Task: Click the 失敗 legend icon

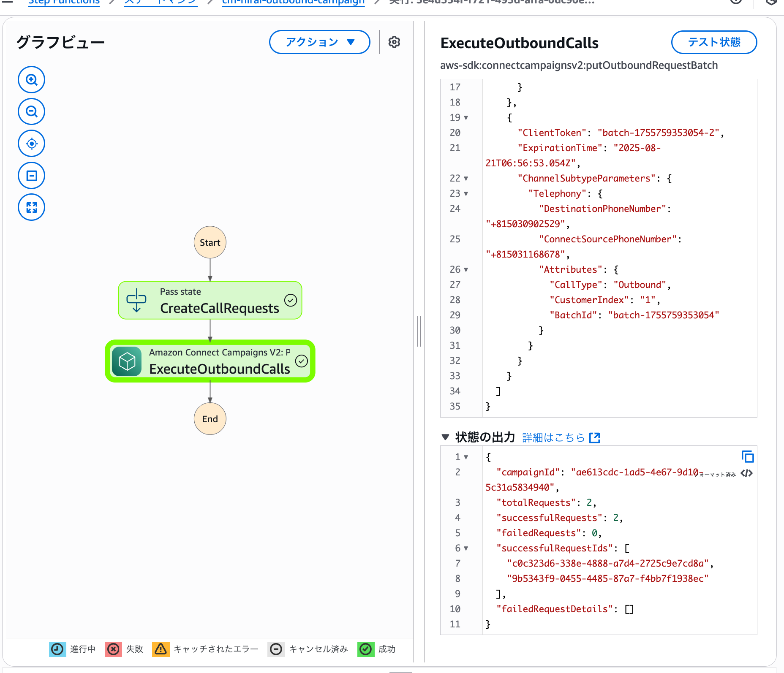Action: point(113,649)
